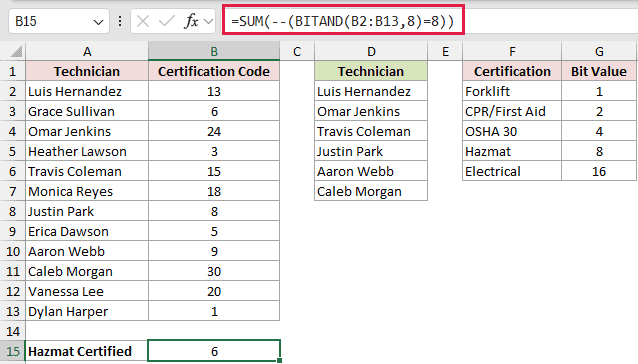Click bit value 4 for OSHA 30
Viewport: 638px width, 364px height.
coord(599,131)
